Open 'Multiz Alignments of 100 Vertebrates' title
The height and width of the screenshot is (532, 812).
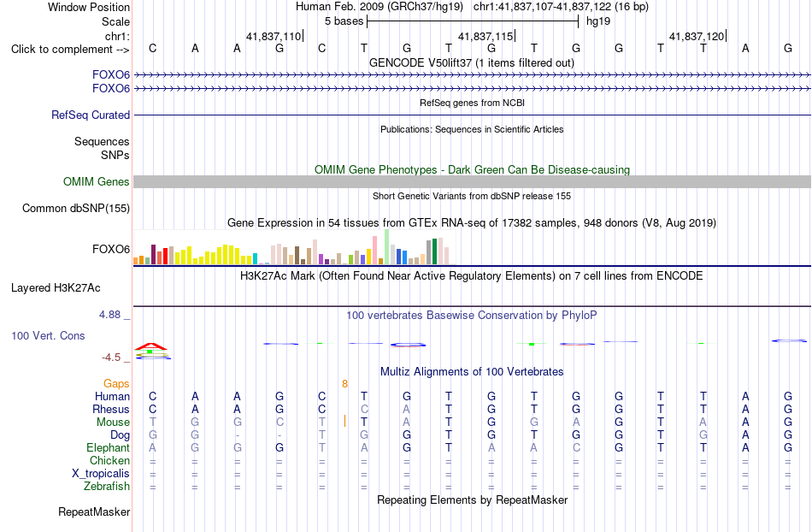point(472,371)
